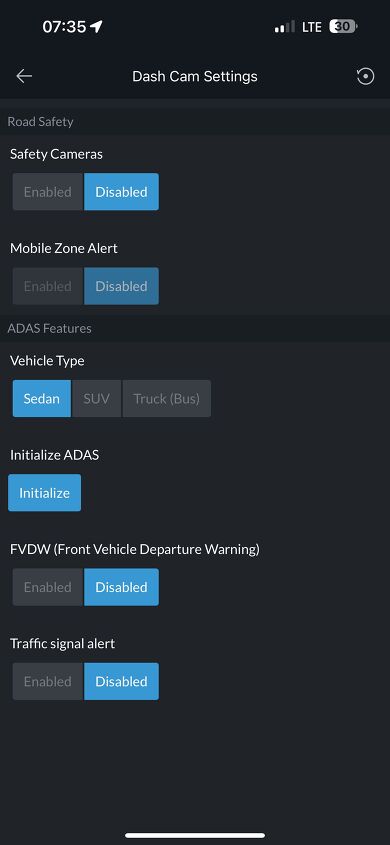Tap the LTE network label
Screen dimensions: 390x845
click(x=312, y=27)
